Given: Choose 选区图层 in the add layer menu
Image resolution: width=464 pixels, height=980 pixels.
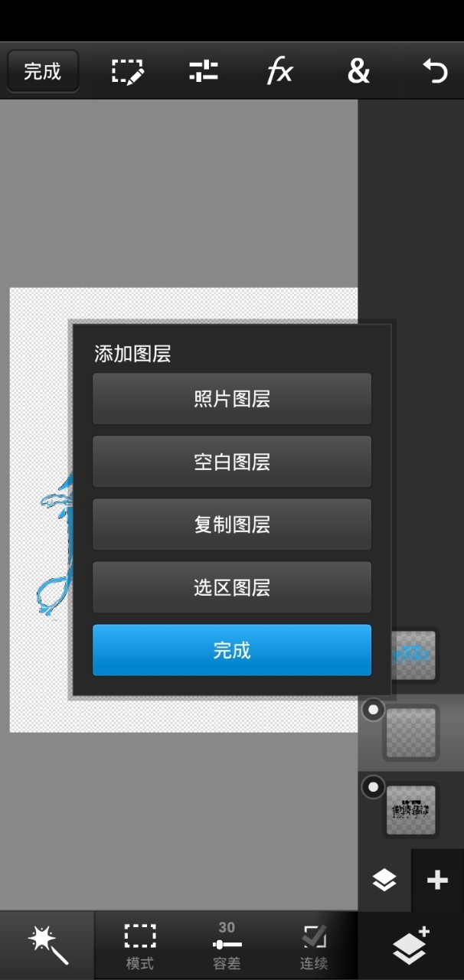Looking at the screenshot, I should tap(232, 587).
